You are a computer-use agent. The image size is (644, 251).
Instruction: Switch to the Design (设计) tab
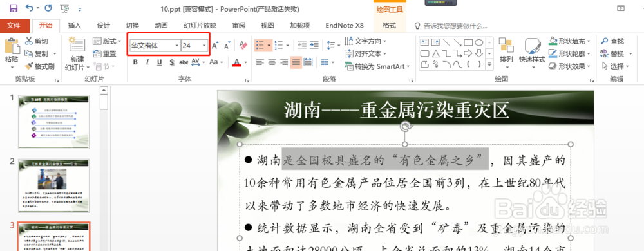tap(103, 26)
